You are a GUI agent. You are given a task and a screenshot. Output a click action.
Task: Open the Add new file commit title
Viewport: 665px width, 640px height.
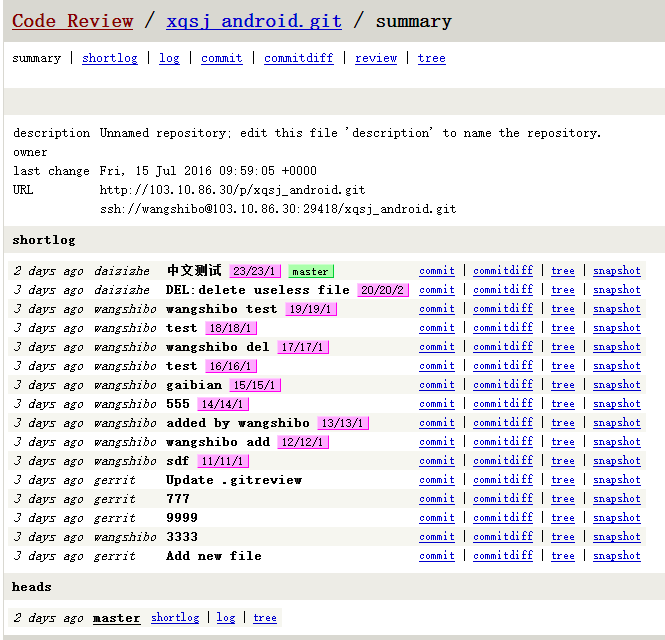[x=214, y=556]
